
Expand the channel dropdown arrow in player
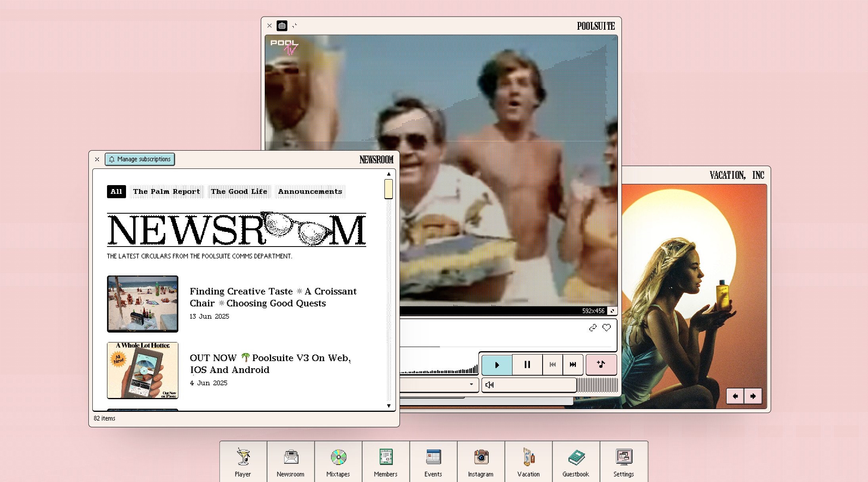coord(471,384)
